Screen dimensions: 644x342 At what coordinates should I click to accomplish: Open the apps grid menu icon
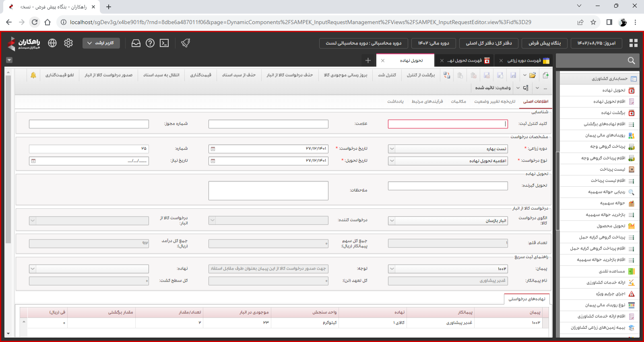point(634,43)
